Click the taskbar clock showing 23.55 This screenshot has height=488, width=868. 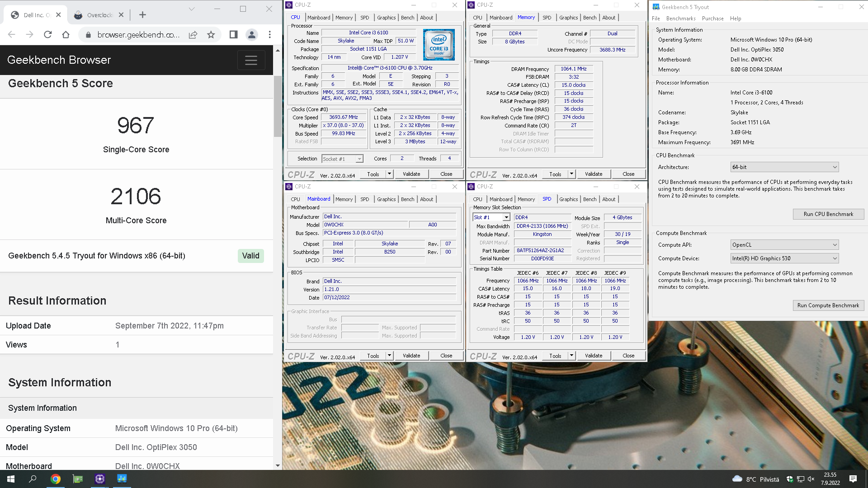tap(830, 479)
